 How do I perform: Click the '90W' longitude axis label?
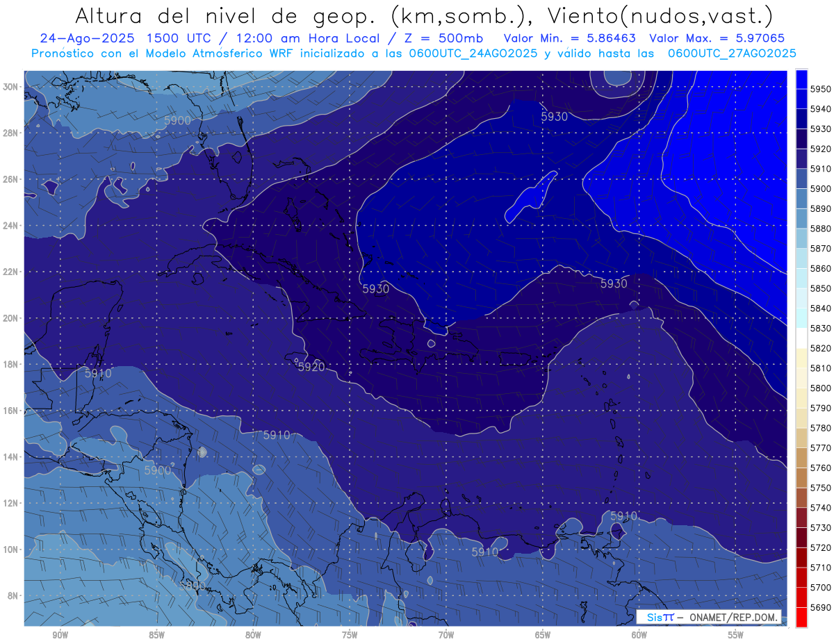point(60,635)
